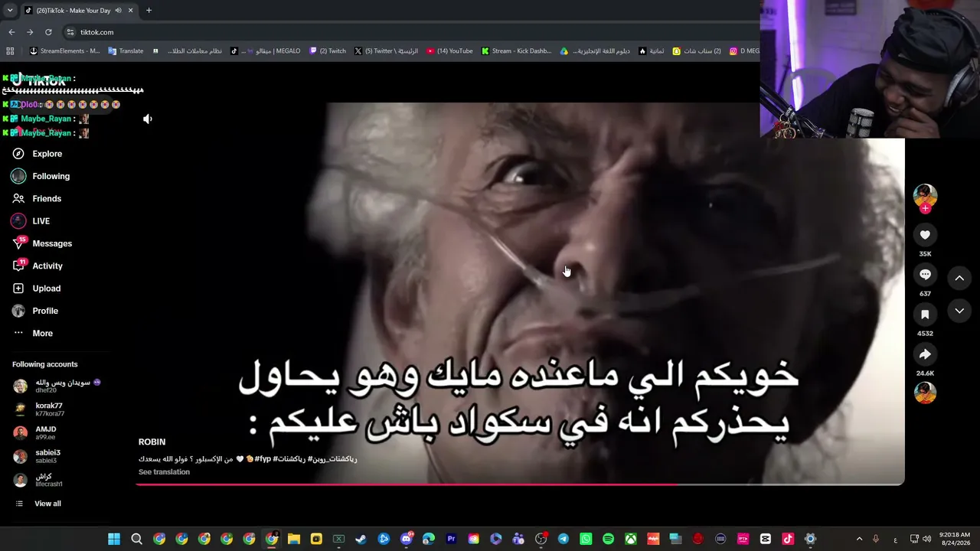Select the TikTok - Make Your Day tab
980x551 pixels.
pyautogui.click(x=78, y=11)
